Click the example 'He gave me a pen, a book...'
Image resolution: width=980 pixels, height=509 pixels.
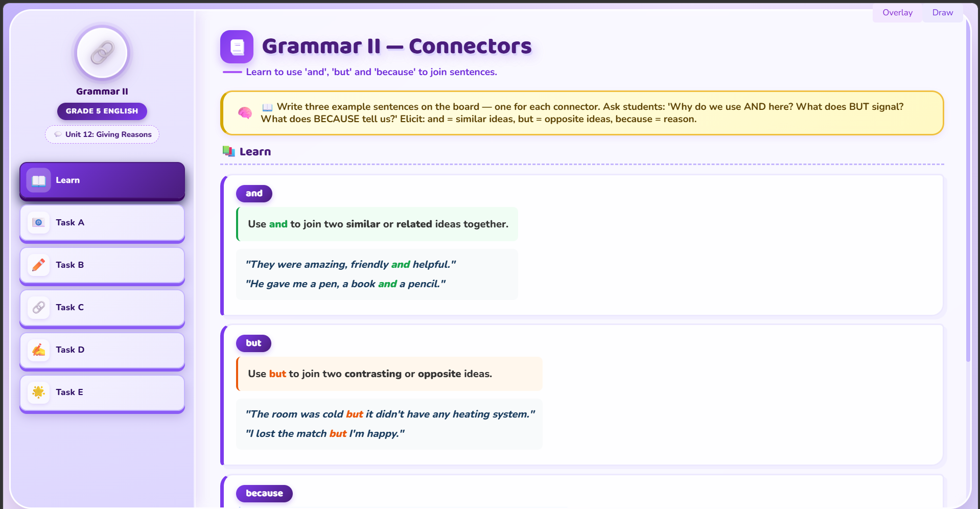coord(345,284)
